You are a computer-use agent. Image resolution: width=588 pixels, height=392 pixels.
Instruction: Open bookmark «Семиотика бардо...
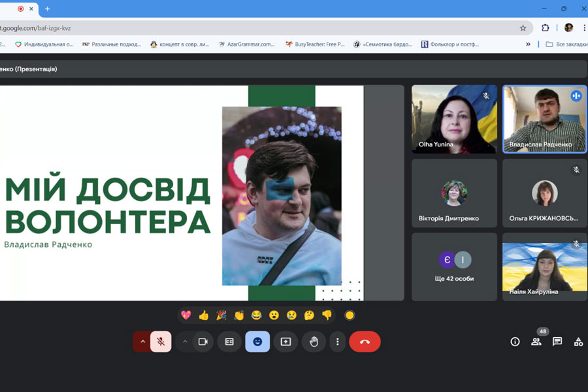[383, 44]
